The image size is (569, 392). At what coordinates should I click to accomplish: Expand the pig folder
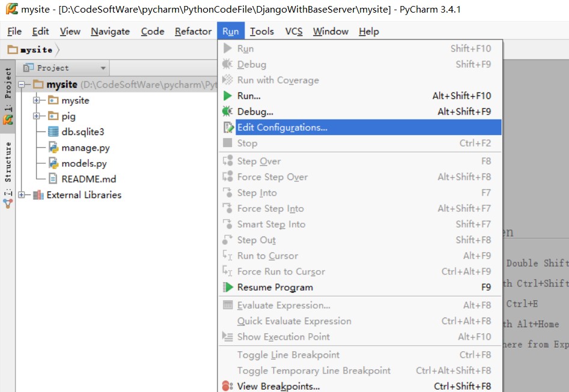point(36,116)
